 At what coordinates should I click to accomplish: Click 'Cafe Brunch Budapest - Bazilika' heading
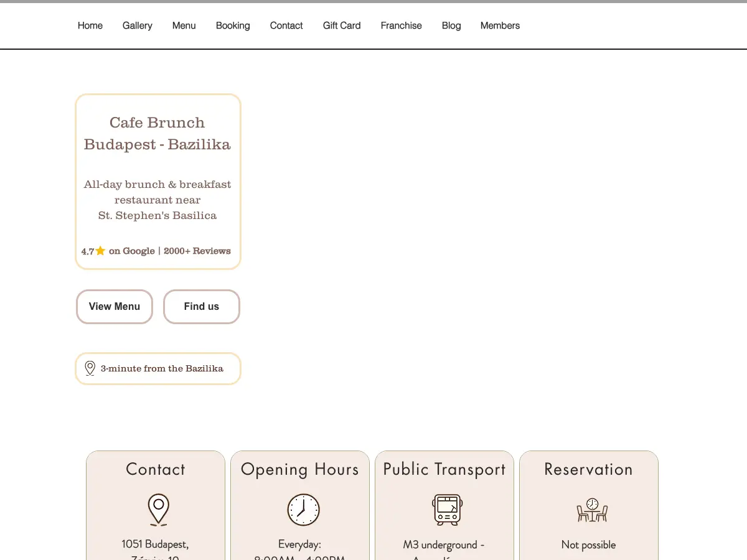tap(157, 133)
